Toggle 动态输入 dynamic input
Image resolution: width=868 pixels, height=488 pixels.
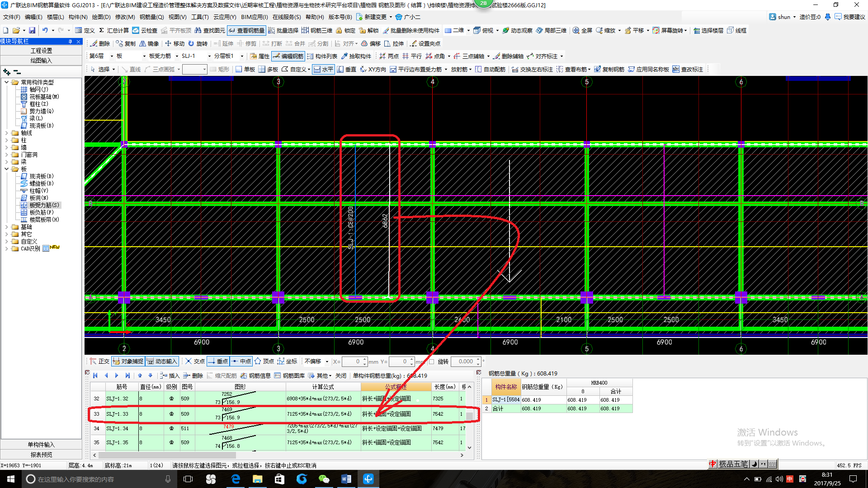point(162,361)
